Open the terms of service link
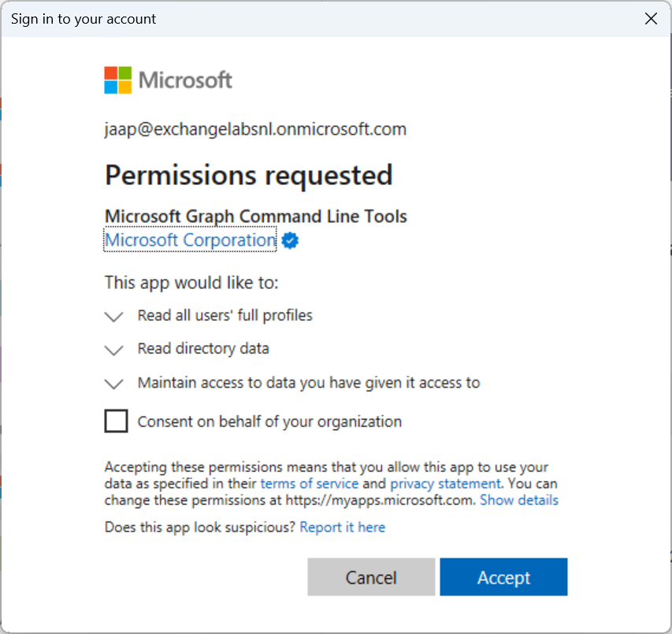Screen dimensions: 672x634 (309, 484)
